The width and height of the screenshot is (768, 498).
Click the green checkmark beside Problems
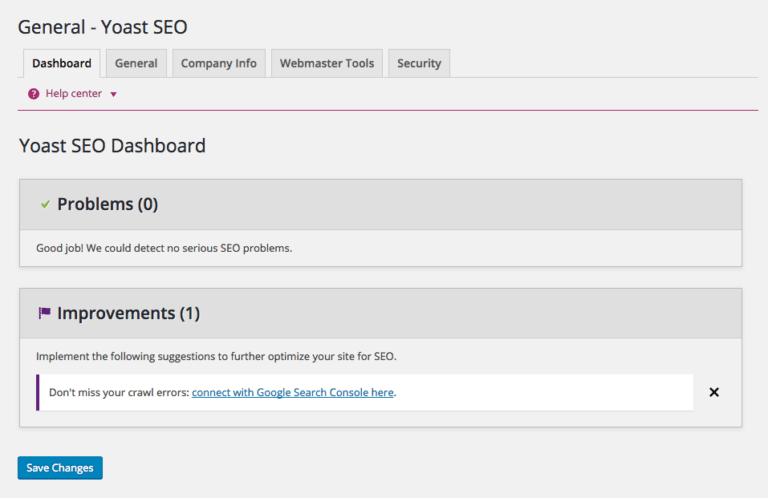[x=45, y=204]
